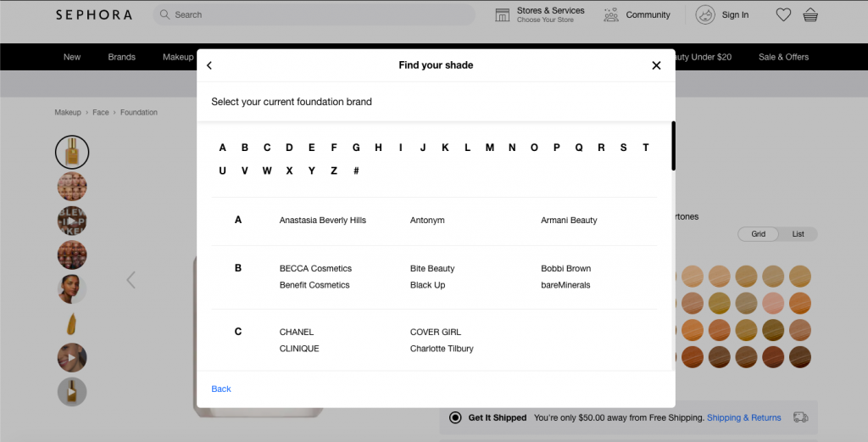The image size is (868, 442).
Task: Click Foundation breadcrumb link
Action: point(139,112)
